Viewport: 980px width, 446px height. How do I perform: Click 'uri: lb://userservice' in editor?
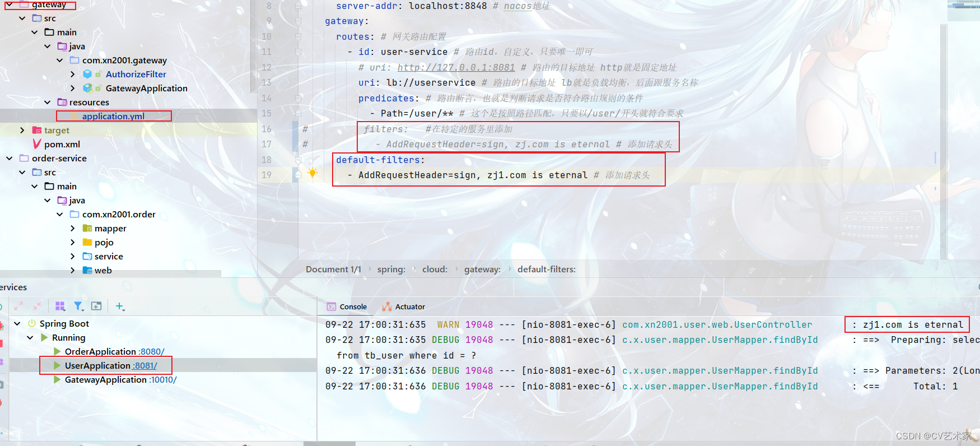[x=417, y=82]
